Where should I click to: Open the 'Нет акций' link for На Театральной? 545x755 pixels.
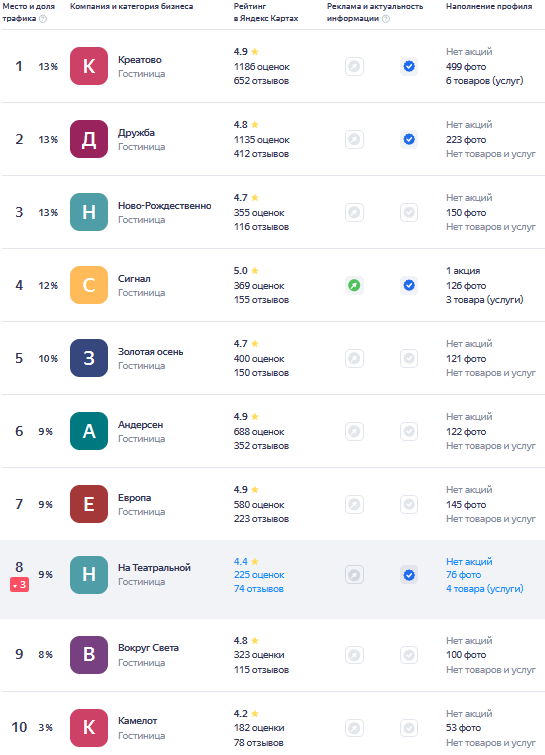[x=469, y=561]
